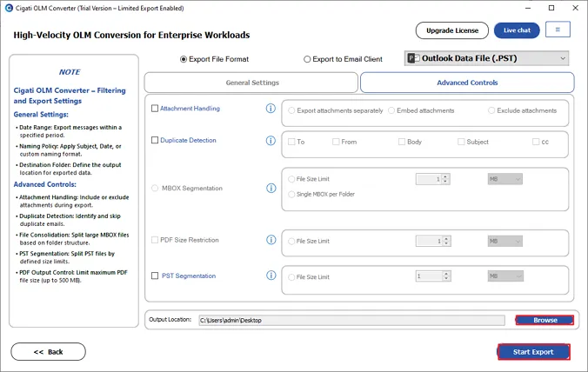Open the hamburger menu icon button
This screenshot has width=588, height=372.
(558, 30)
